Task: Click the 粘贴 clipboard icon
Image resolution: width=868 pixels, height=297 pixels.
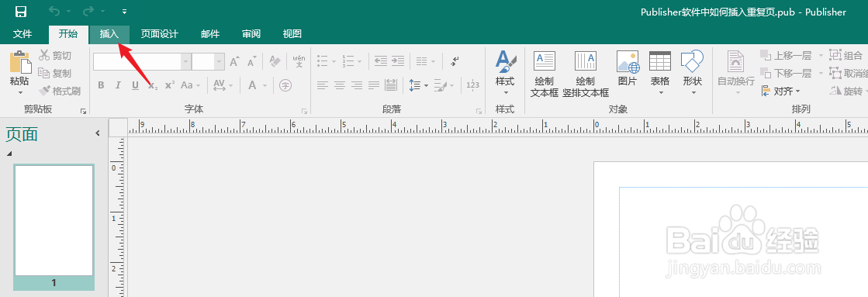Action: (20, 62)
